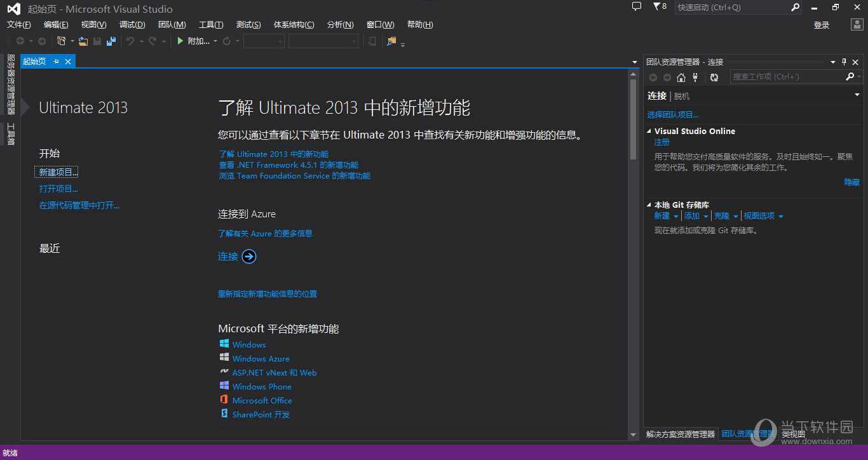Click the 选择团队项目... link
Screen dimensions: 868x460
point(673,115)
